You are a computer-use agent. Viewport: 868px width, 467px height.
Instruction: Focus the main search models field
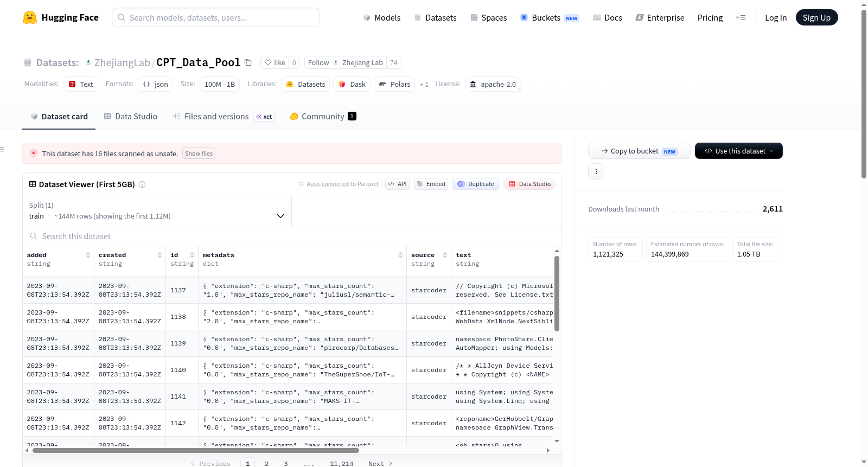click(x=216, y=17)
